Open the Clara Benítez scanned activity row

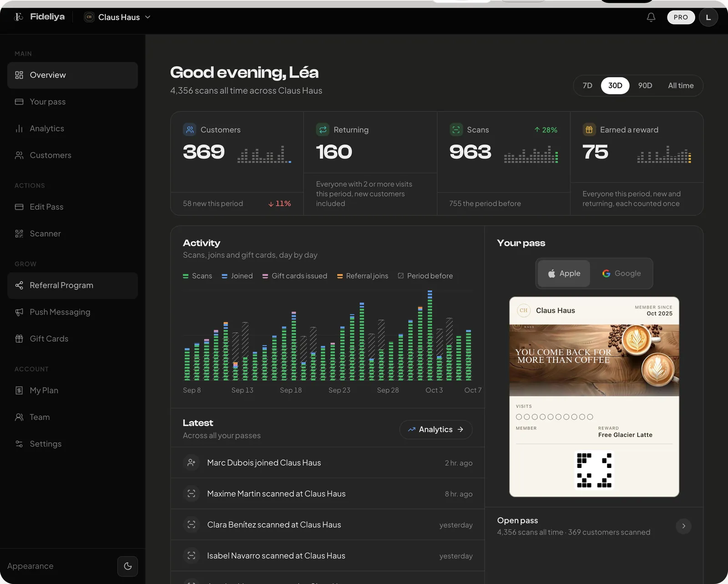click(x=328, y=525)
